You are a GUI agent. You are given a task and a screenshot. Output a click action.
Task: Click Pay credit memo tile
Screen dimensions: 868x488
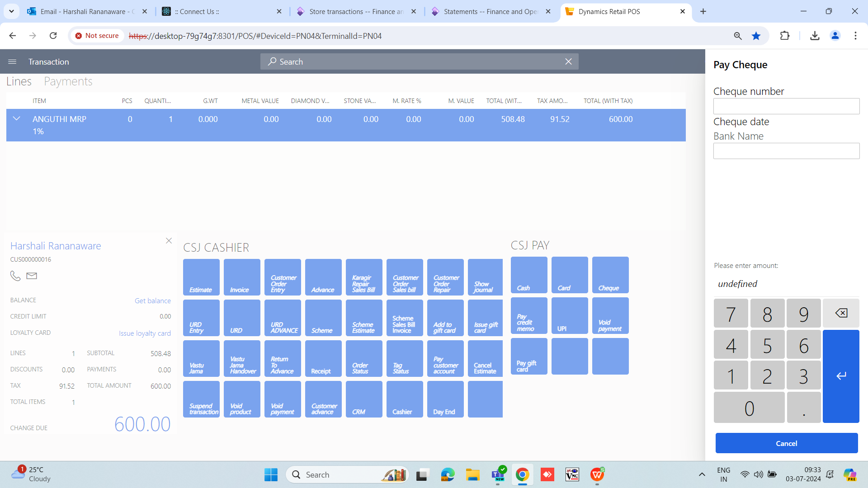point(529,315)
